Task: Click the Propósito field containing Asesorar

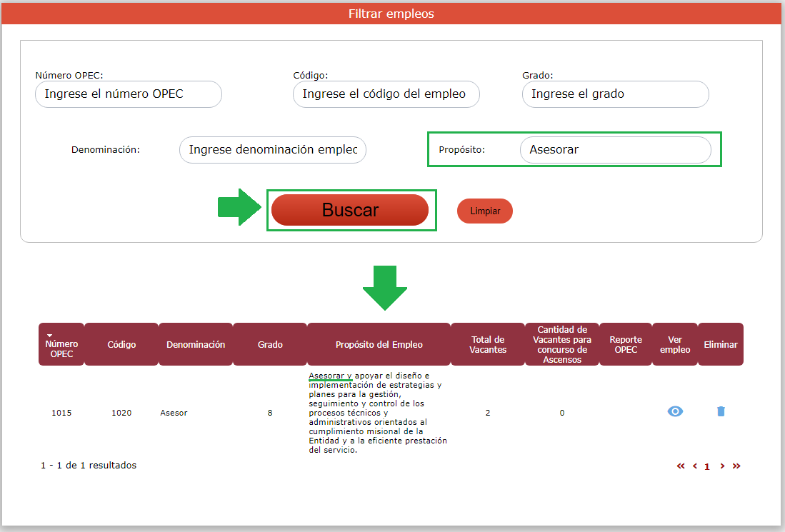Action: click(615, 150)
